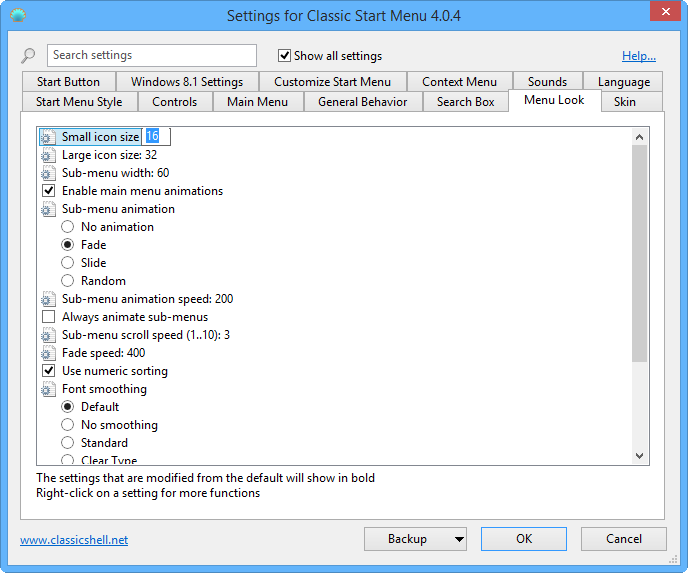Open the Search Box tab
The image size is (688, 573).
(x=466, y=102)
